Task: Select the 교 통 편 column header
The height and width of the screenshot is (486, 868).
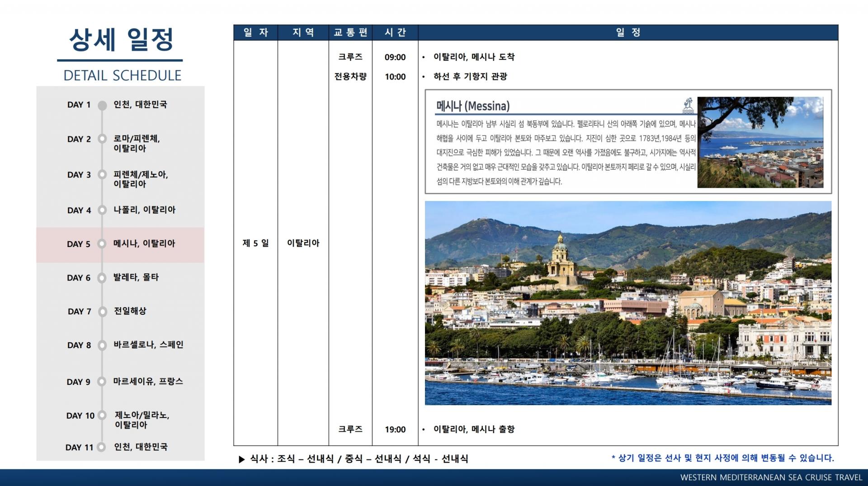Action: (x=350, y=33)
